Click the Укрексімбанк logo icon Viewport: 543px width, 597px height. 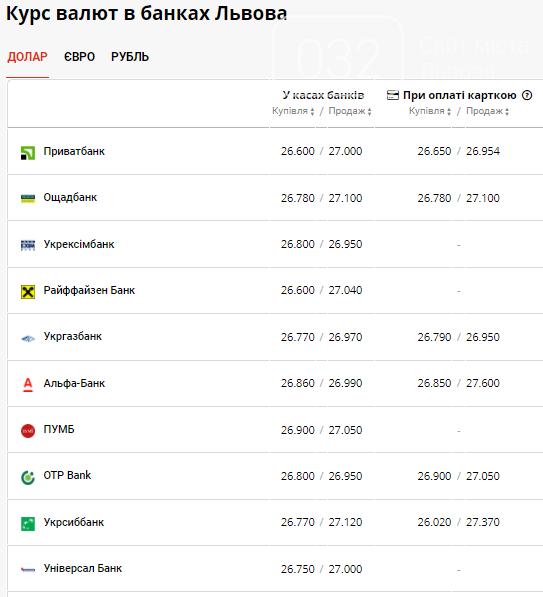[x=28, y=245]
